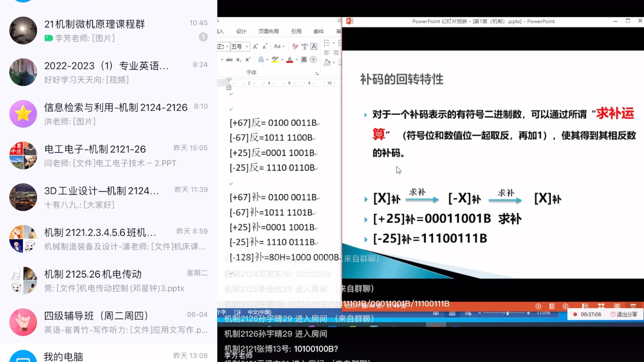Open the Aa change case dropdown
The height and width of the screenshot is (362, 644).
[x=279, y=46]
